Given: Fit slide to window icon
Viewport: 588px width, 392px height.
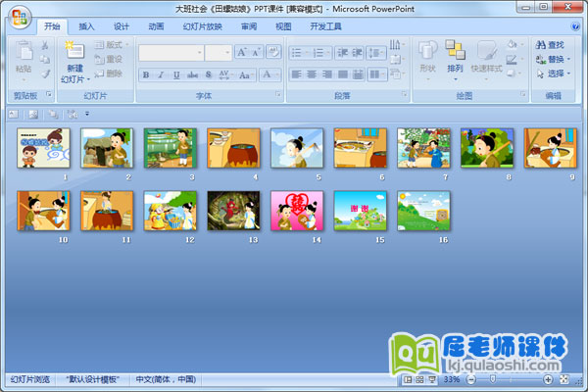Looking at the screenshot, I should pos(564,379).
